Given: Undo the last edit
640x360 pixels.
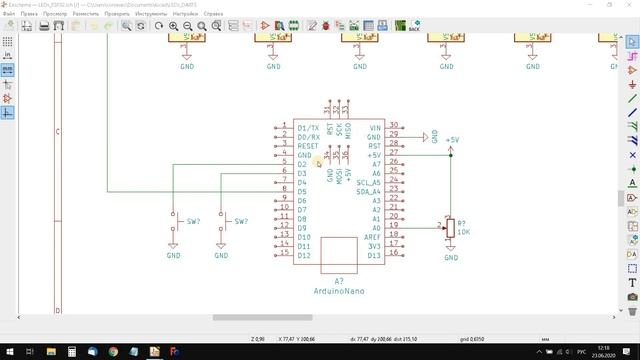Looking at the screenshot, I should [x=94, y=26].
